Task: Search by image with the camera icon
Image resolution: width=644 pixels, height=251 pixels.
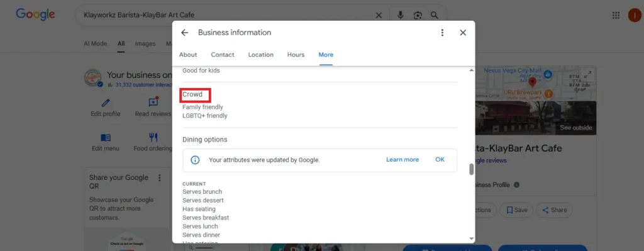Action: [418, 15]
